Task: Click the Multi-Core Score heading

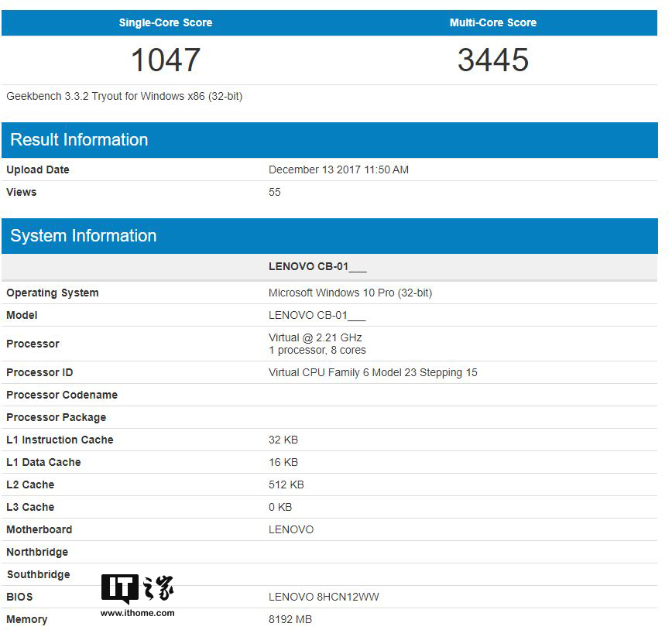Action: pos(493,22)
